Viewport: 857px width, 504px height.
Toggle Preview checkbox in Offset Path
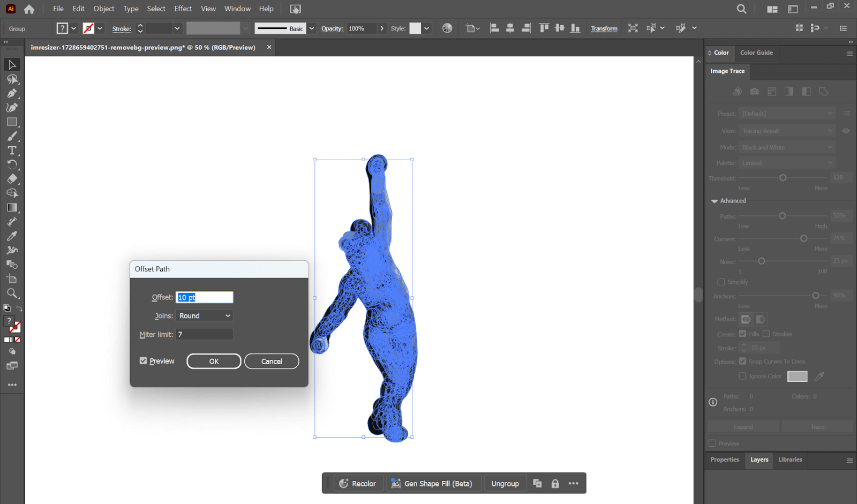(x=143, y=361)
